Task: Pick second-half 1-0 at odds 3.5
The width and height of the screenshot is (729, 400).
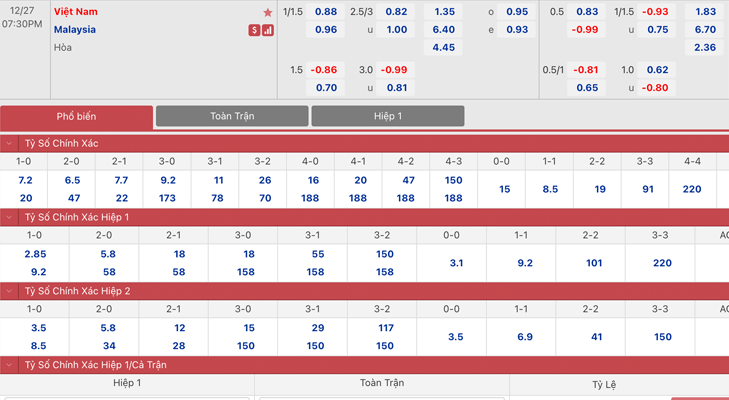Action: tap(39, 328)
